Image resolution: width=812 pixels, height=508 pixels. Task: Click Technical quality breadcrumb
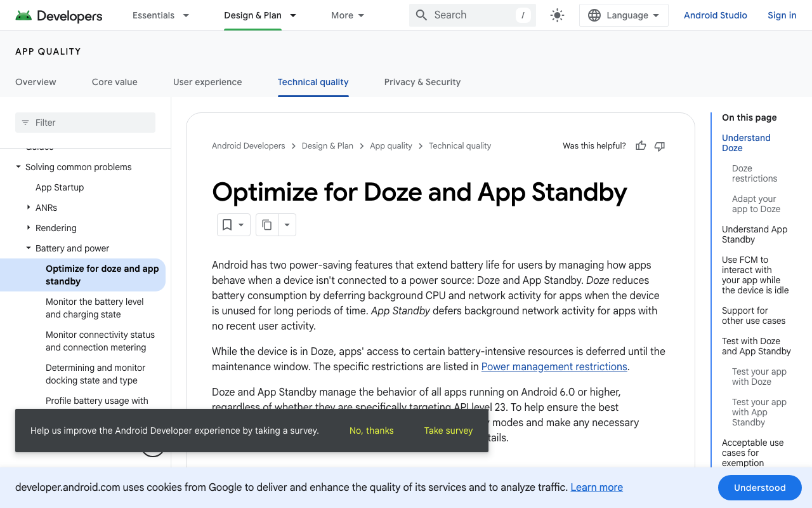click(x=460, y=146)
